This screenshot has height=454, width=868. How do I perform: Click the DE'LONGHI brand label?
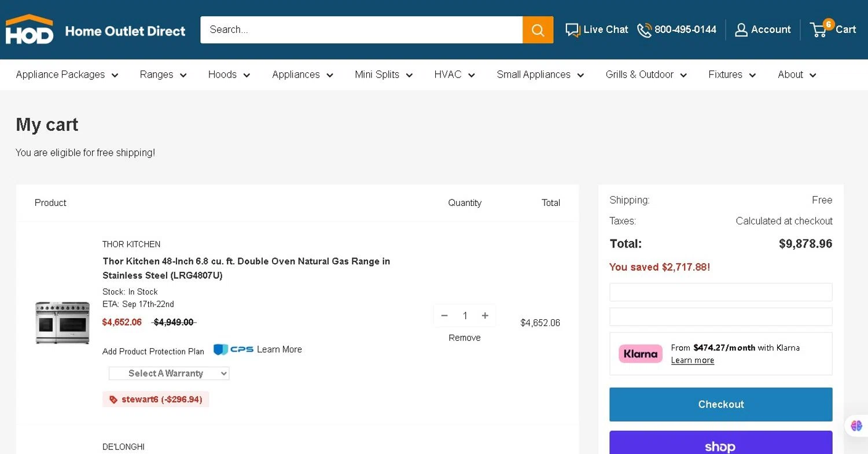(123, 447)
